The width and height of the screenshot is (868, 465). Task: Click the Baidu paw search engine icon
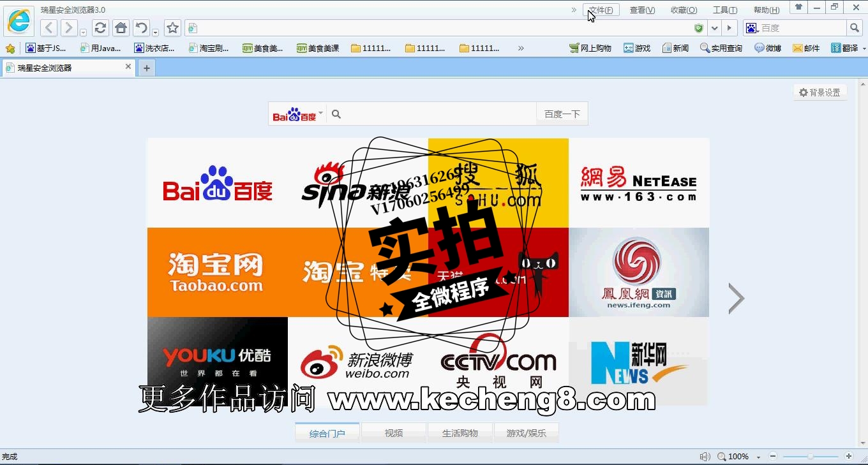pyautogui.click(x=751, y=28)
